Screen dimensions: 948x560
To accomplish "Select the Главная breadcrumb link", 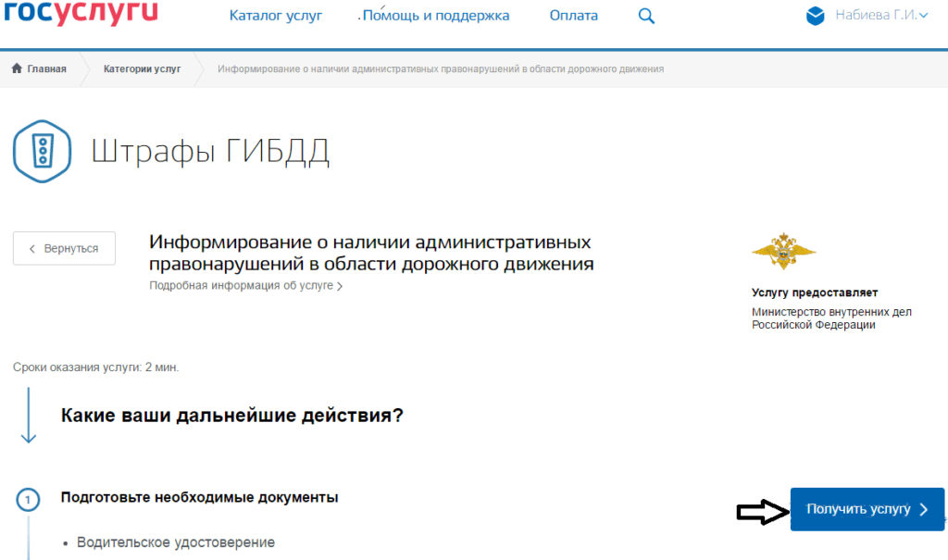I will 46,69.
